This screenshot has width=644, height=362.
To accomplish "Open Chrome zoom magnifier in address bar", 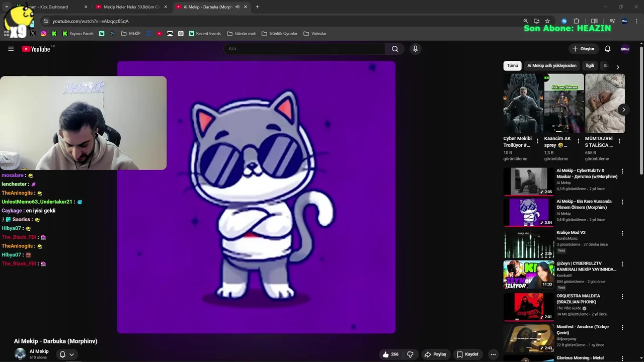I will [526, 21].
